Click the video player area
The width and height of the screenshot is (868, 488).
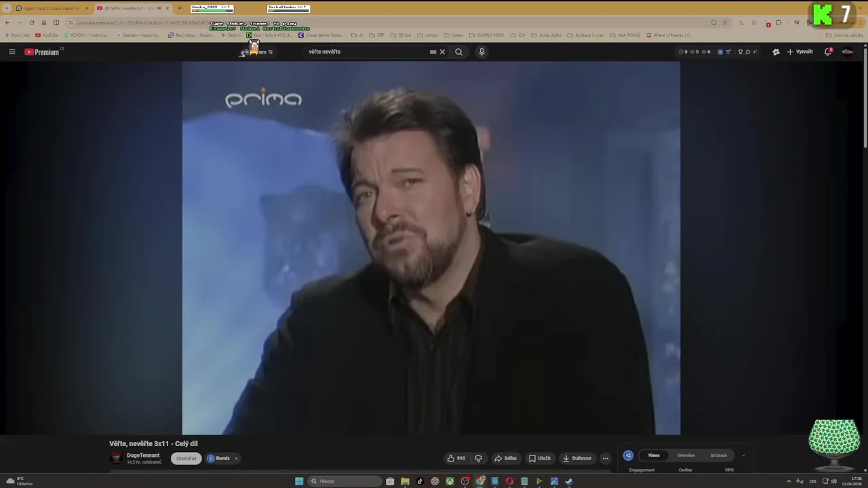[431, 248]
